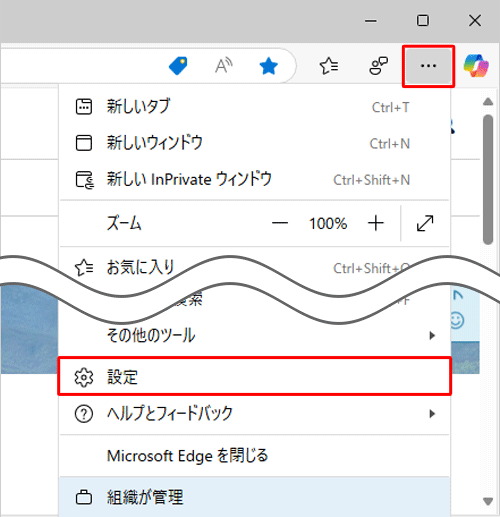Image resolution: width=500 pixels, height=517 pixels.
Task: Click the Ctrl+Shift+N shortcut text
Action: coord(372,180)
